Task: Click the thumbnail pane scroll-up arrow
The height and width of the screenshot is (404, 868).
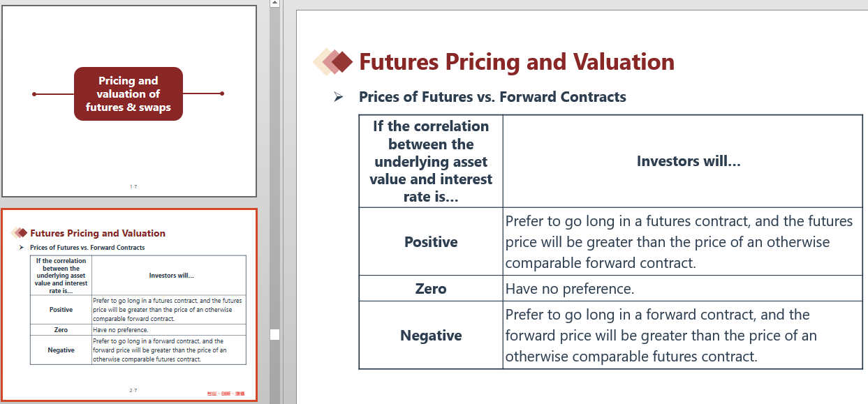Action: coord(274,4)
